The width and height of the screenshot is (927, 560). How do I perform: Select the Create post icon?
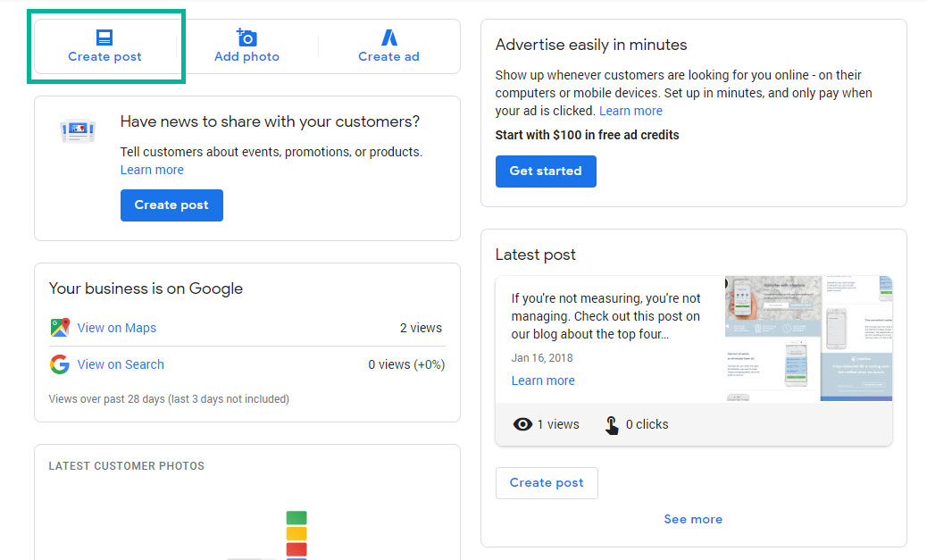point(104,37)
